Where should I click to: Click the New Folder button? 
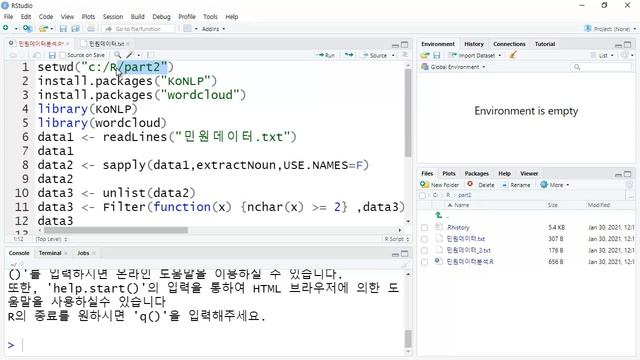pyautogui.click(x=440, y=185)
